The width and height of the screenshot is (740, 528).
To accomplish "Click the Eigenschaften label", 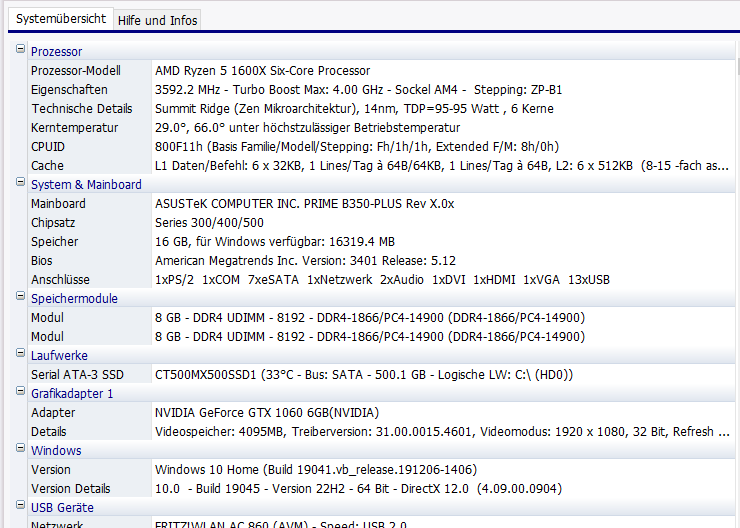I will tap(69, 90).
